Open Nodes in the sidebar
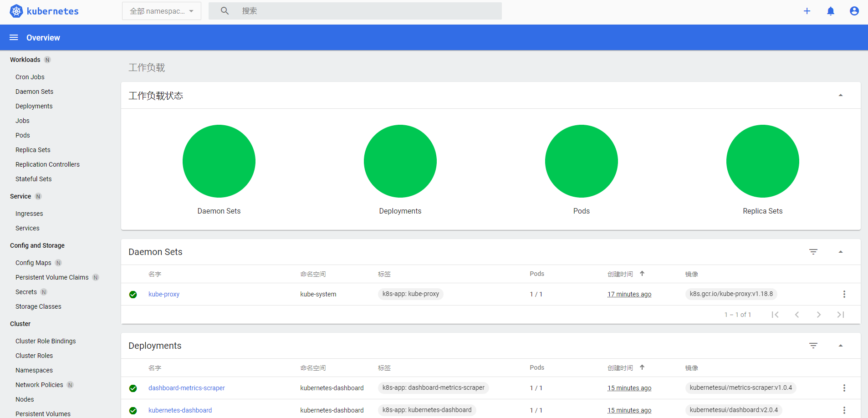The image size is (868, 418). (x=25, y=399)
